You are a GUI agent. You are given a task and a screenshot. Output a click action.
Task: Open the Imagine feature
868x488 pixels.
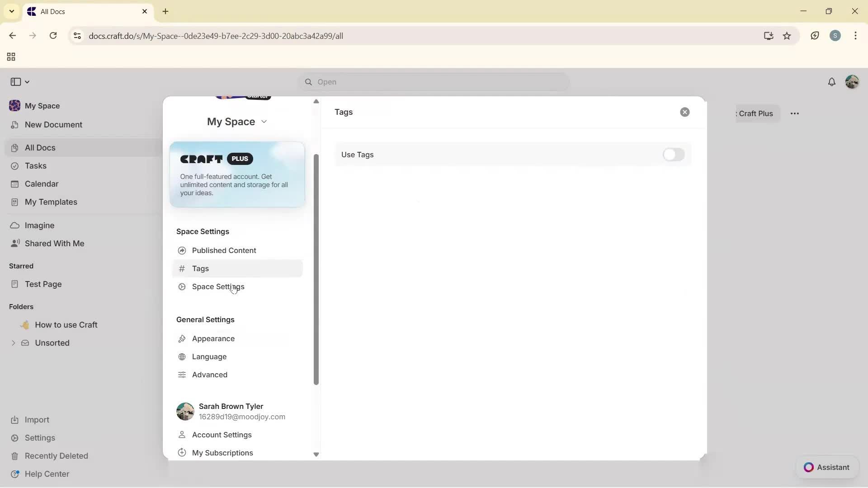coord(39,225)
